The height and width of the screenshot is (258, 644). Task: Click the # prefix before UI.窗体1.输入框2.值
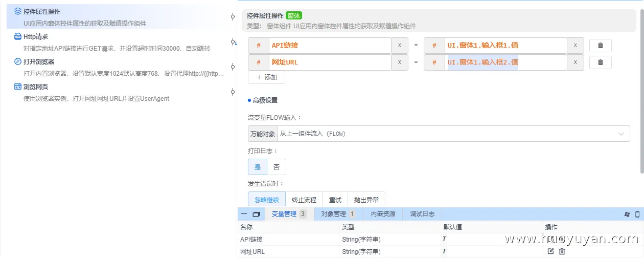(x=434, y=62)
